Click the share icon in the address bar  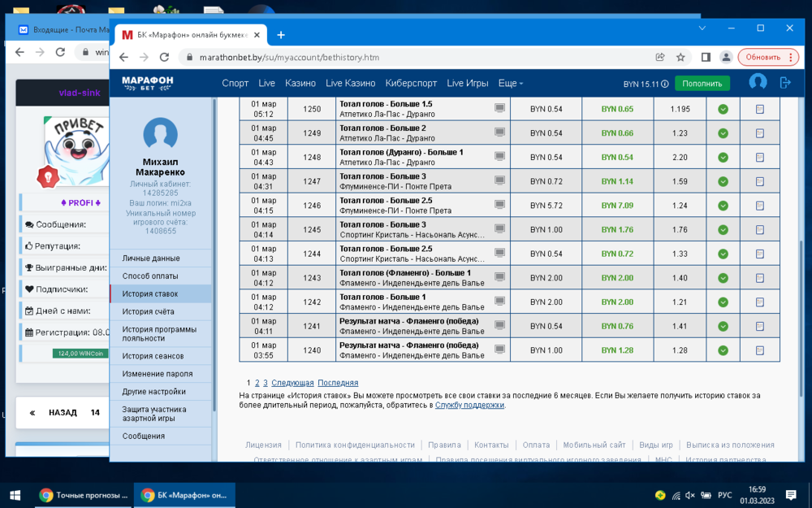click(660, 58)
